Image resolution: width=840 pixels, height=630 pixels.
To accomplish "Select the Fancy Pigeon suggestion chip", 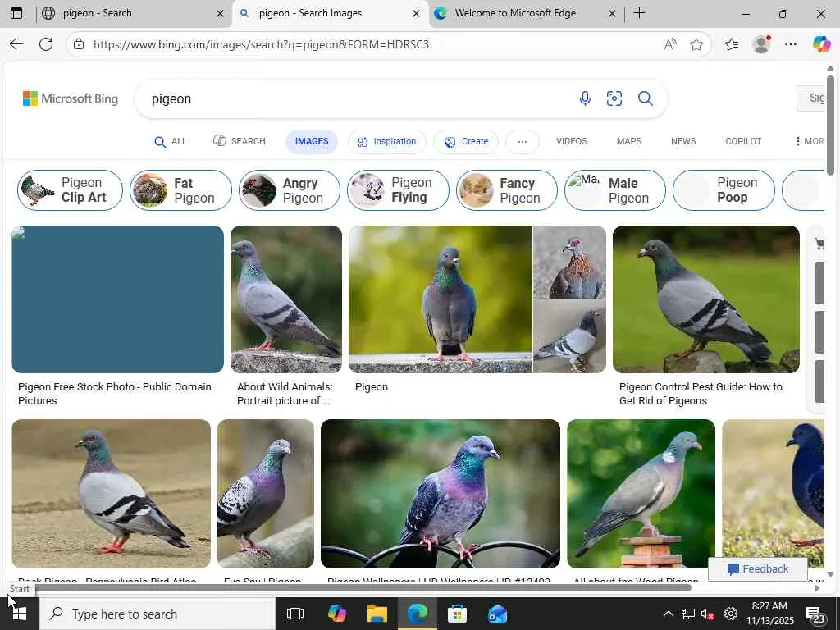I will [507, 190].
